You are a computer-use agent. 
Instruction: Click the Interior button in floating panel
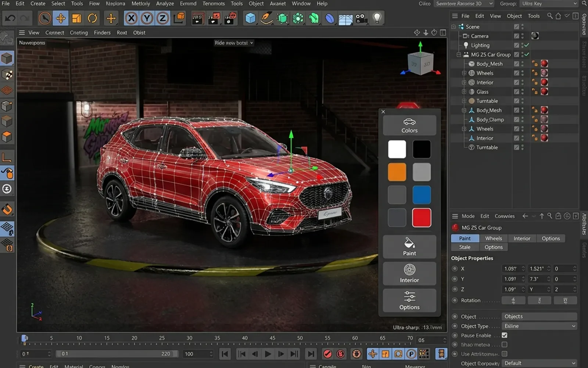click(409, 273)
